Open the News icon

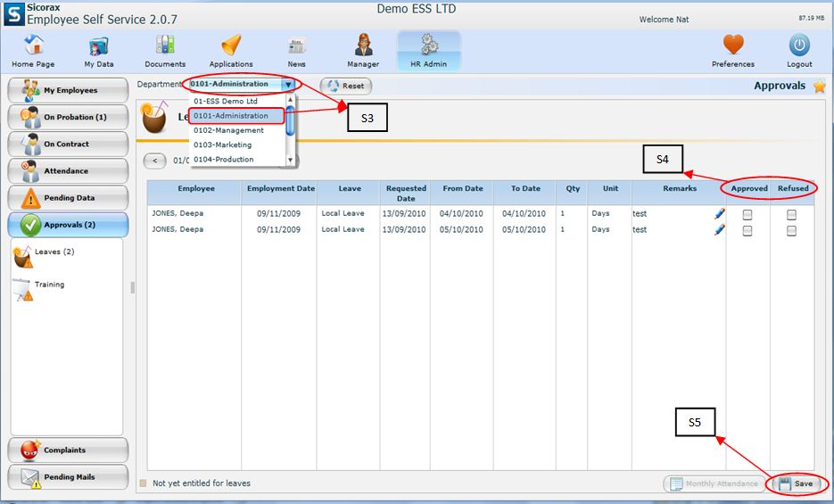coord(297,50)
